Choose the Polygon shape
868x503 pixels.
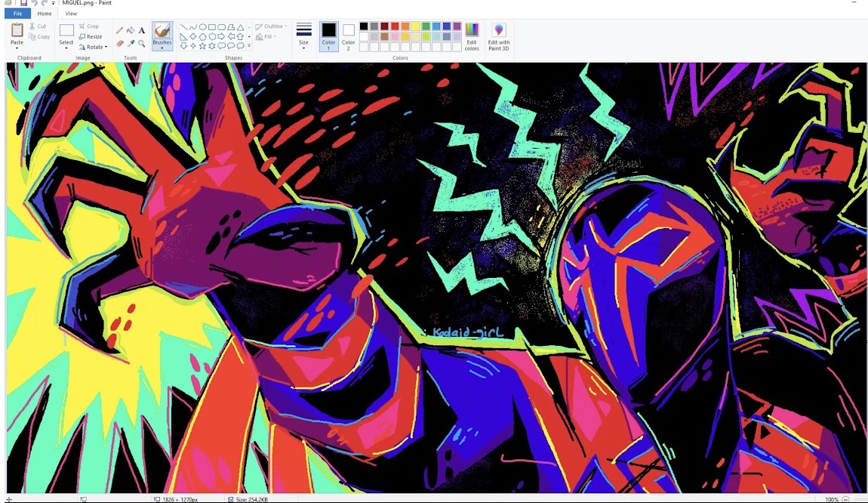pyautogui.click(x=231, y=27)
